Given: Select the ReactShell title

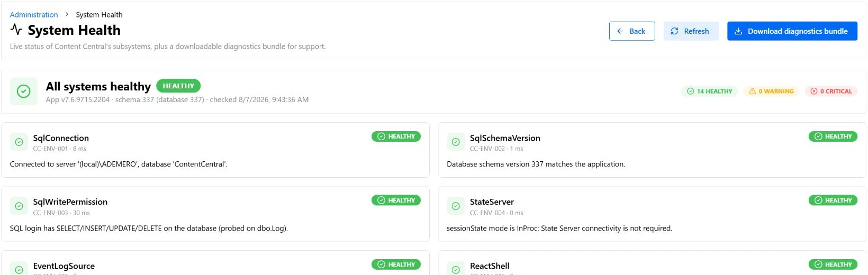Looking at the screenshot, I should tap(490, 266).
